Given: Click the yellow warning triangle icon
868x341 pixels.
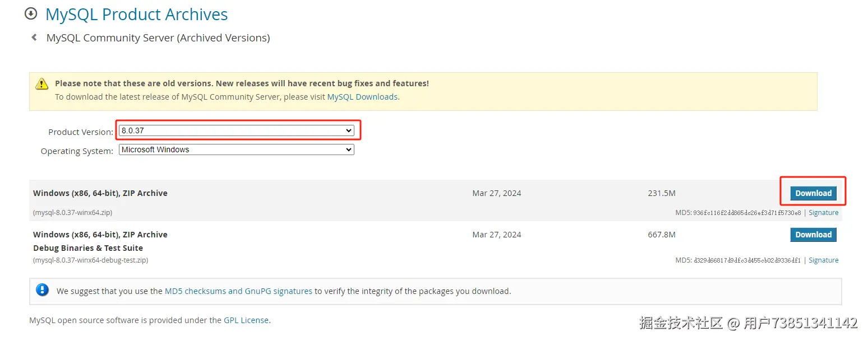Looking at the screenshot, I should pos(42,84).
